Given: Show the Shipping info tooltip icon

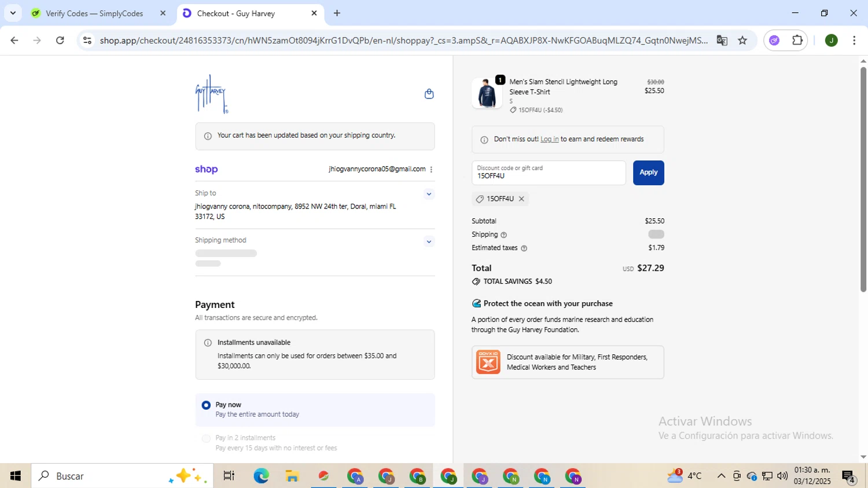Looking at the screenshot, I should pos(503,235).
